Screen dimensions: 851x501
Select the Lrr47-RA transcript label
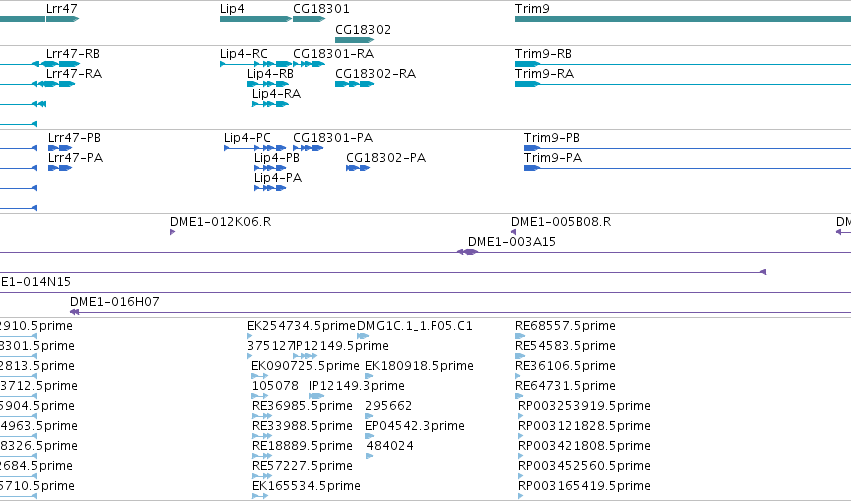[x=74, y=74]
